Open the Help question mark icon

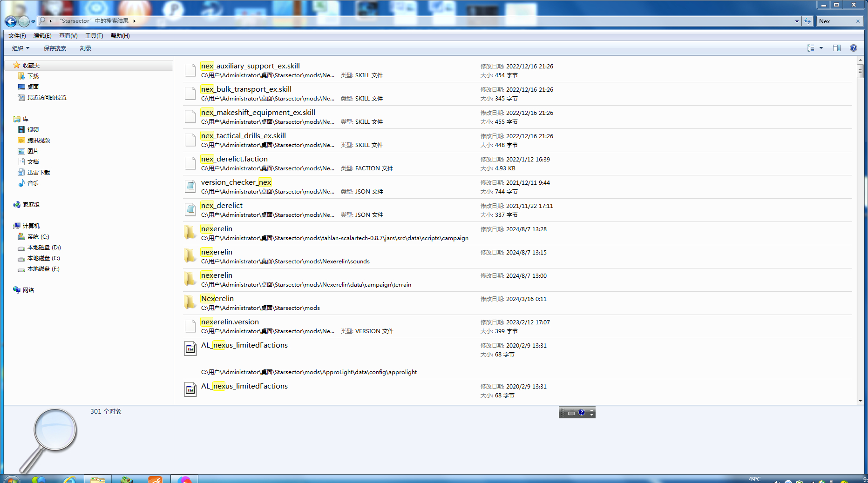pos(853,48)
